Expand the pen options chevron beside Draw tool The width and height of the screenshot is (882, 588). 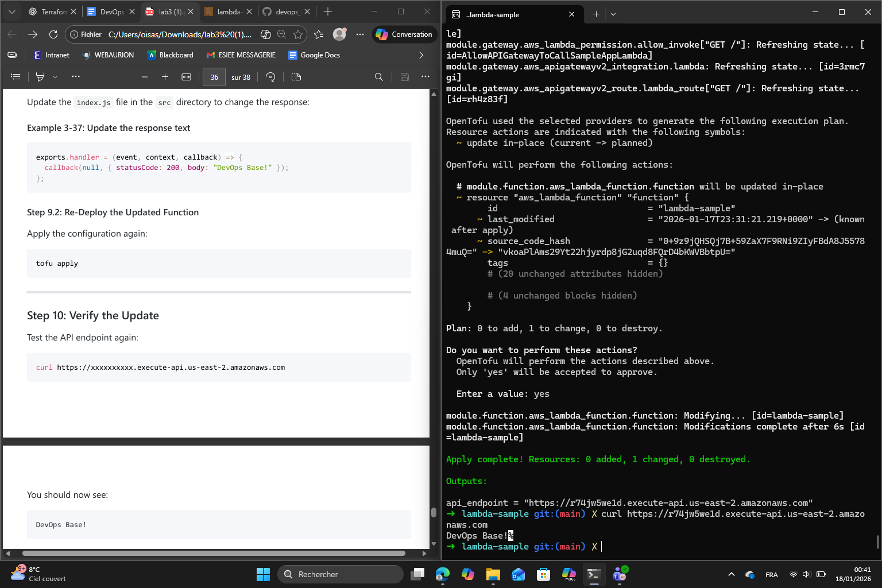55,76
